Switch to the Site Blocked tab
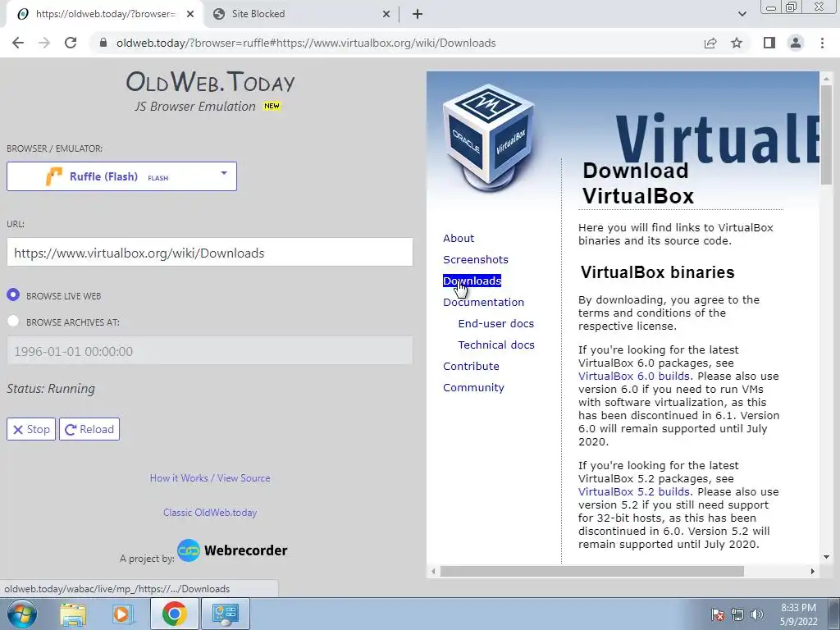The height and width of the screenshot is (630, 840). (x=302, y=14)
